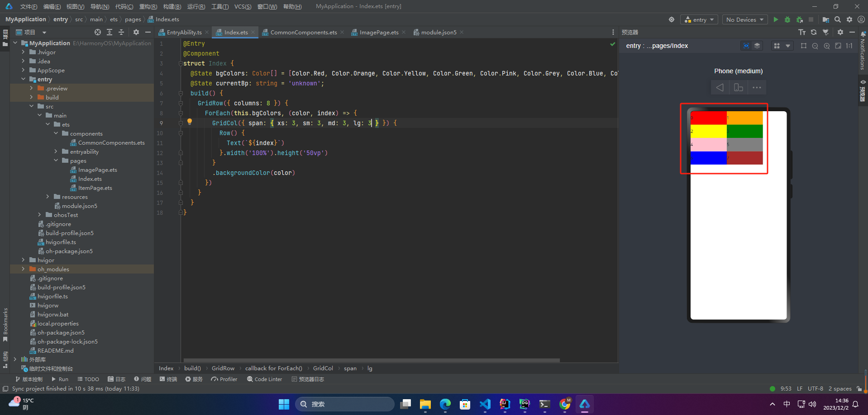
Task: Expand the ohosTest folder
Action: click(40, 215)
